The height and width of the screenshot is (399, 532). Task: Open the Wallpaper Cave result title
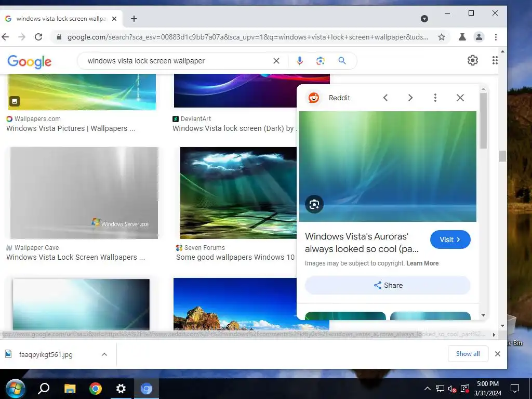click(x=75, y=258)
